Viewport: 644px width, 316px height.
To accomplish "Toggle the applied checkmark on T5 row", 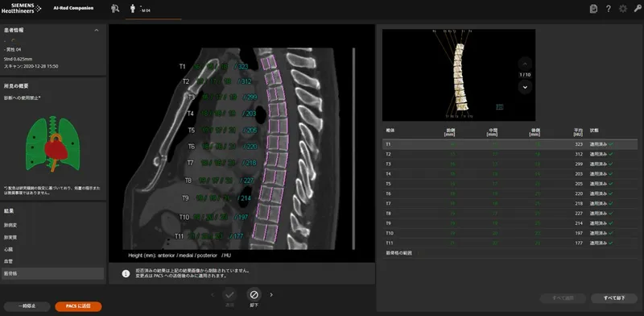I will tap(611, 184).
